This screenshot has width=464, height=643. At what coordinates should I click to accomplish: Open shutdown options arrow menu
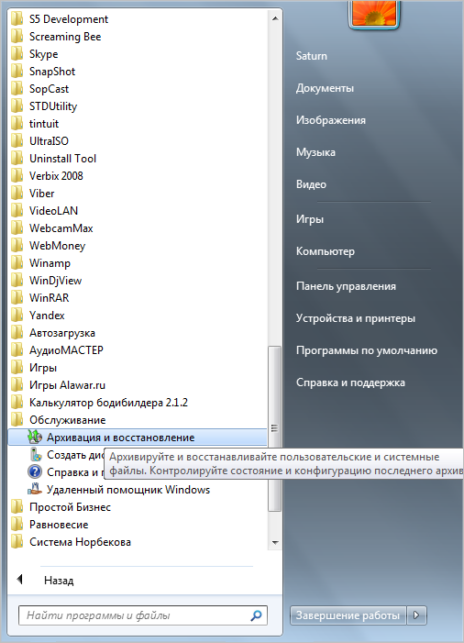click(416, 615)
